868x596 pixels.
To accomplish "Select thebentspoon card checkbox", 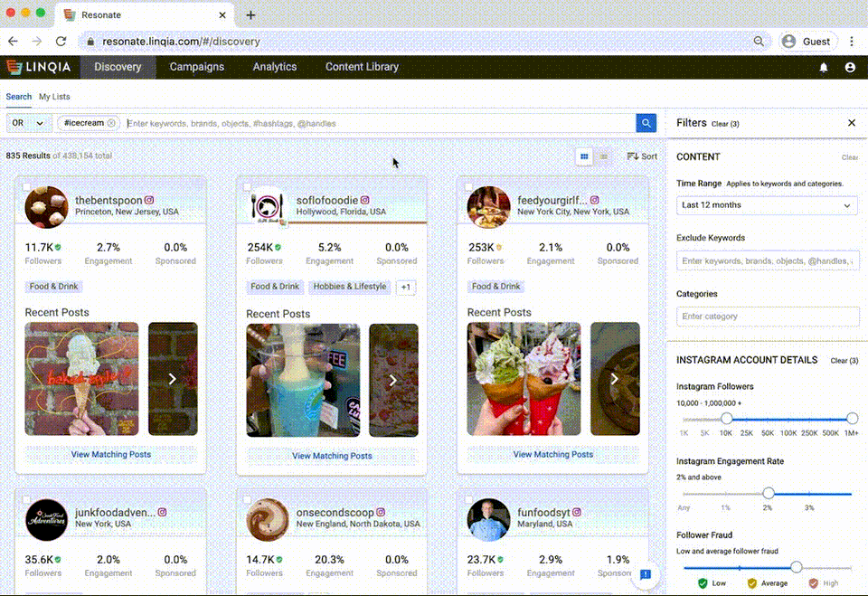I will tap(26, 187).
